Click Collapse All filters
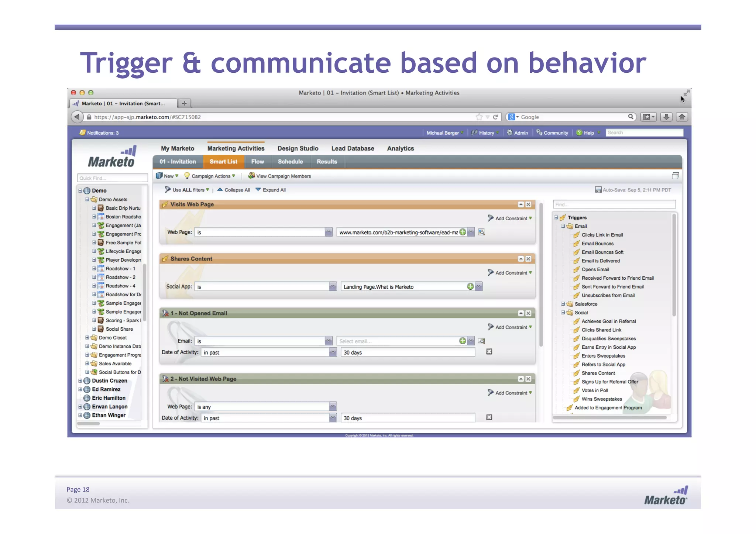756x534 pixels. 234,190
